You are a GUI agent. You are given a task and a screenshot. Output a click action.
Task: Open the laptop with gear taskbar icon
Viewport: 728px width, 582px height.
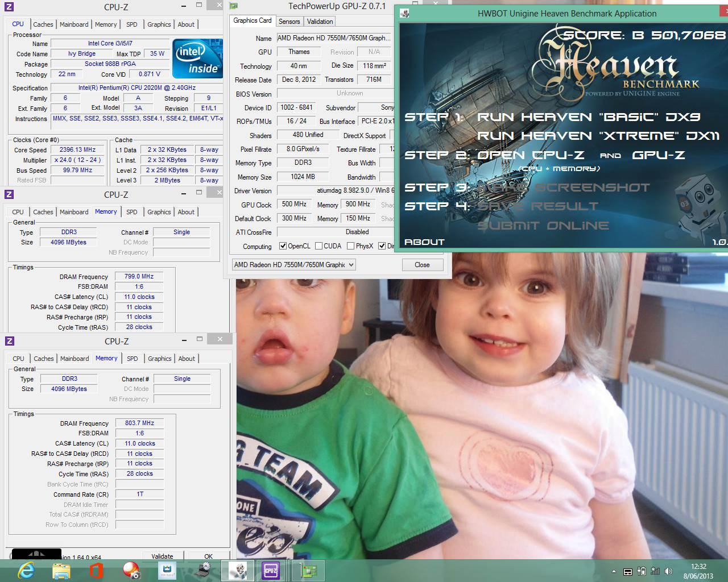pos(202,570)
